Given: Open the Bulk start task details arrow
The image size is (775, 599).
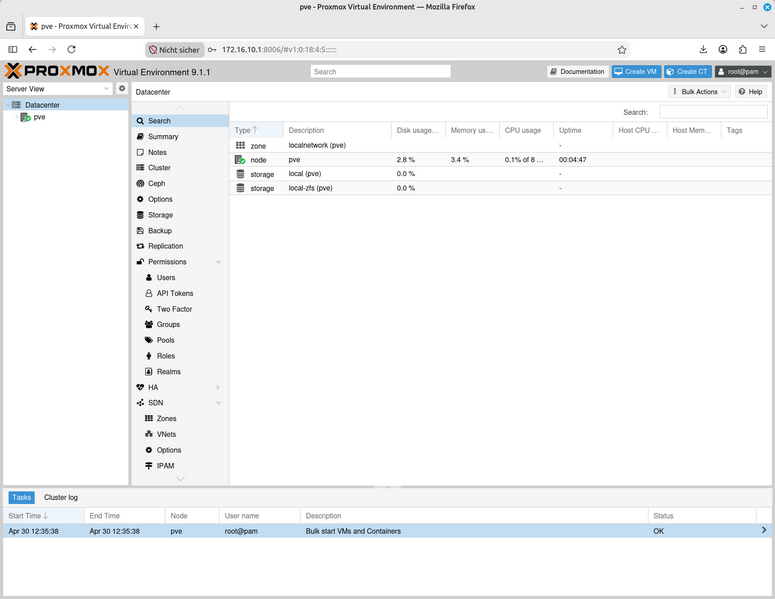Looking at the screenshot, I should (x=764, y=530).
